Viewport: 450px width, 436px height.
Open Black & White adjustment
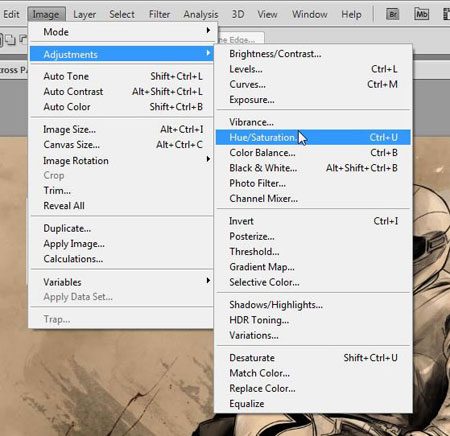pyautogui.click(x=313, y=168)
